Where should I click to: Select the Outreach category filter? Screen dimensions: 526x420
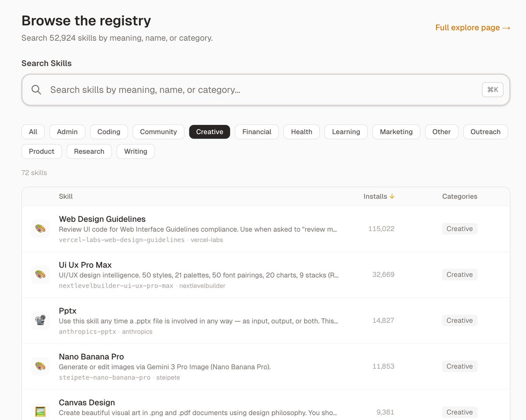tap(485, 132)
